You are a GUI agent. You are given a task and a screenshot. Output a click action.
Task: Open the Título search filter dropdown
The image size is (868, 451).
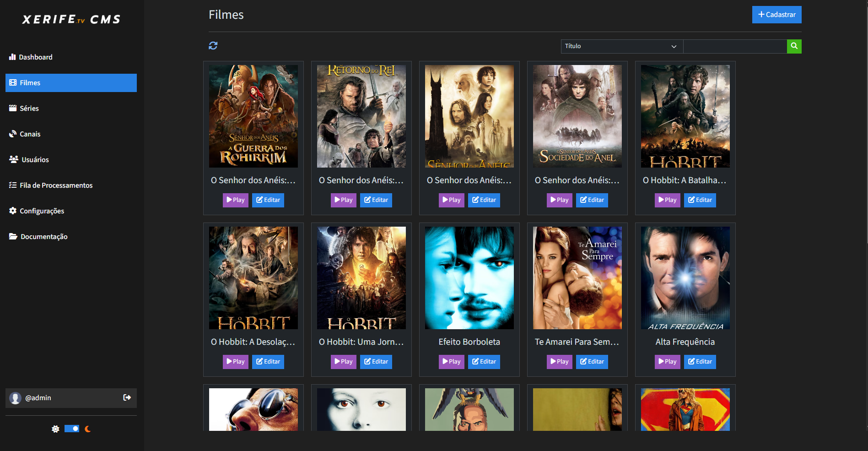pos(622,46)
